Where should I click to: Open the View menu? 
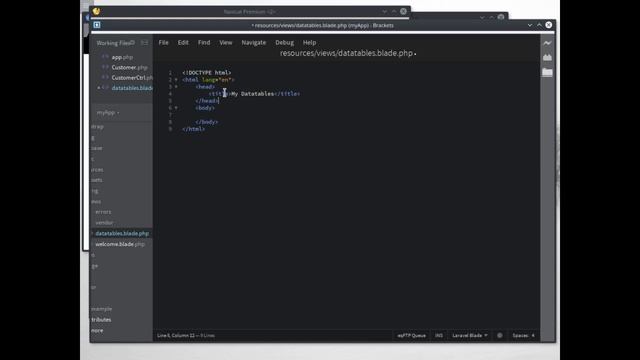(x=225, y=42)
